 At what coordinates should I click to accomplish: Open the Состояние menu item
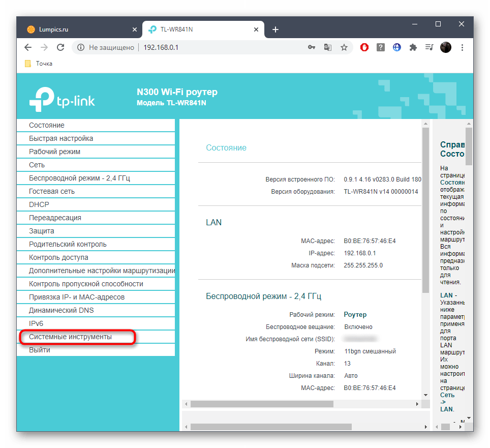click(x=96, y=125)
